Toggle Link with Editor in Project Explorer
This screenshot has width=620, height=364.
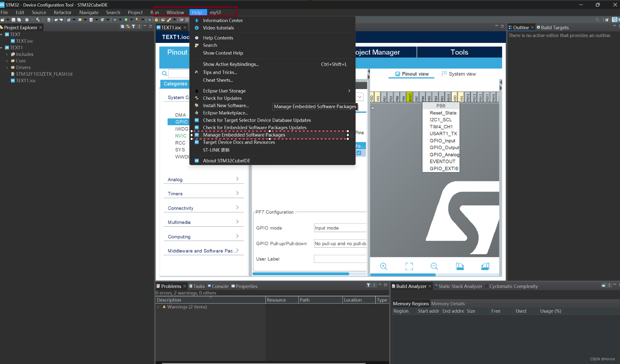click(128, 26)
